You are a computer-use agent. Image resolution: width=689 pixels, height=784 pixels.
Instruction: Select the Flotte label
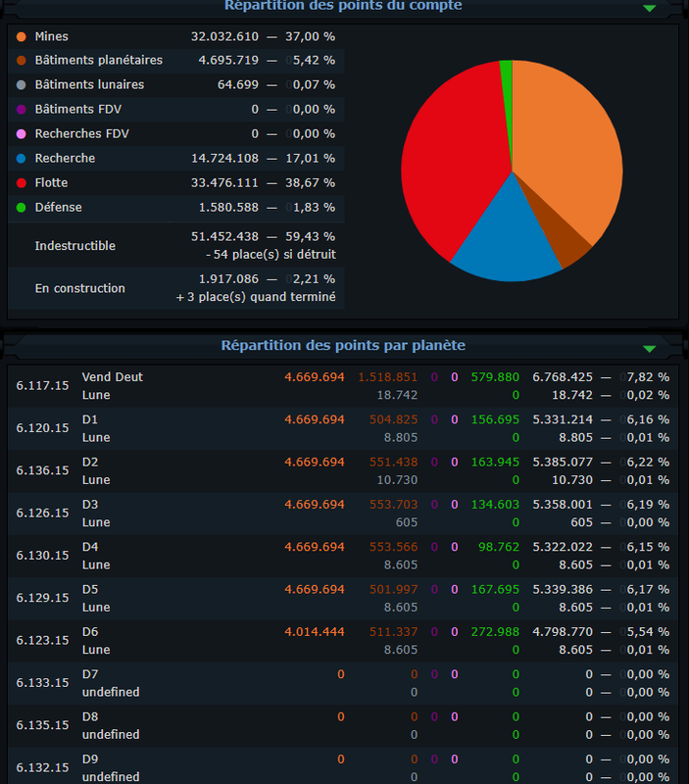click(52, 183)
